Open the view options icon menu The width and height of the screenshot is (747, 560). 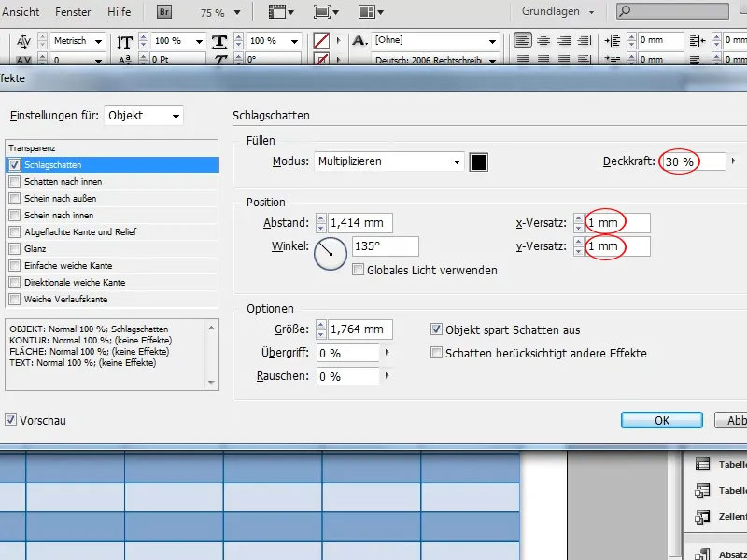coord(281,12)
